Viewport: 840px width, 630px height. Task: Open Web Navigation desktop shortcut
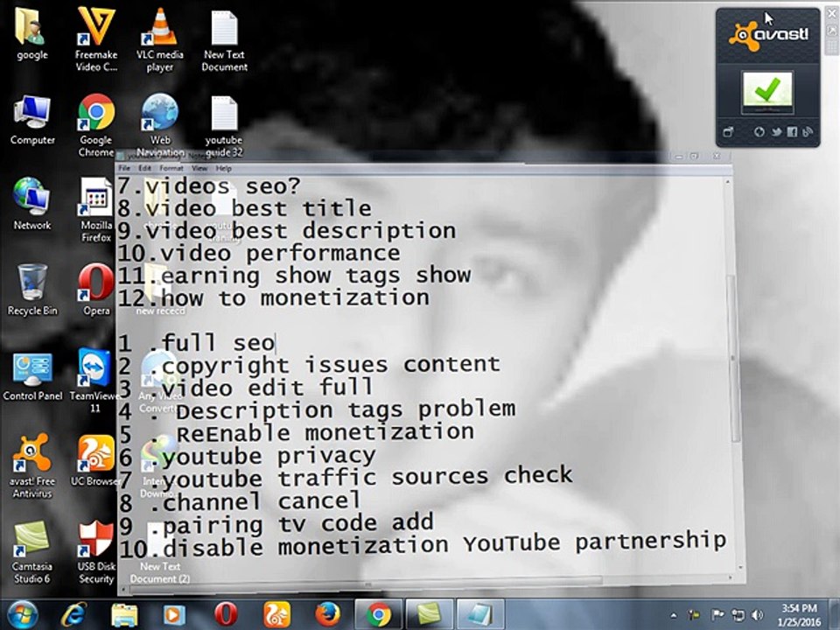coord(159,125)
